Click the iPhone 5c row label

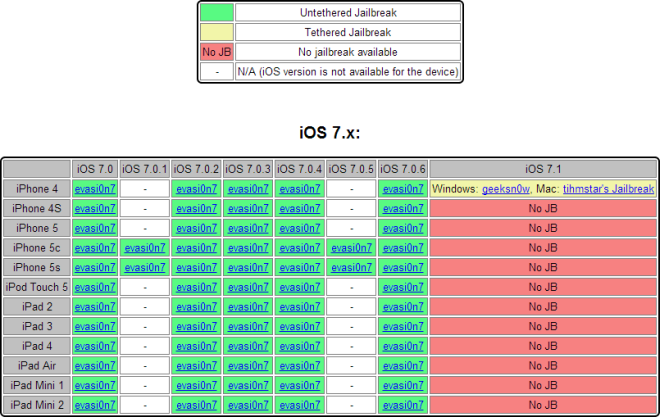[37, 248]
